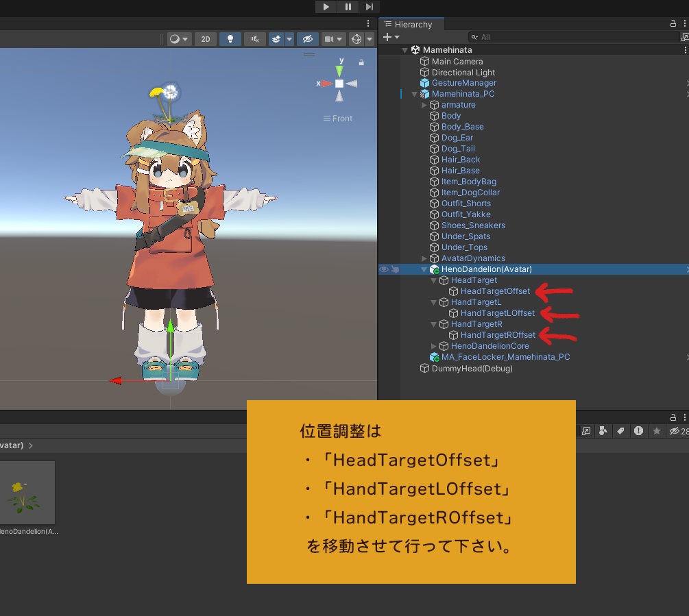Open the Hierarchy create (+) dropdown

coord(391,37)
